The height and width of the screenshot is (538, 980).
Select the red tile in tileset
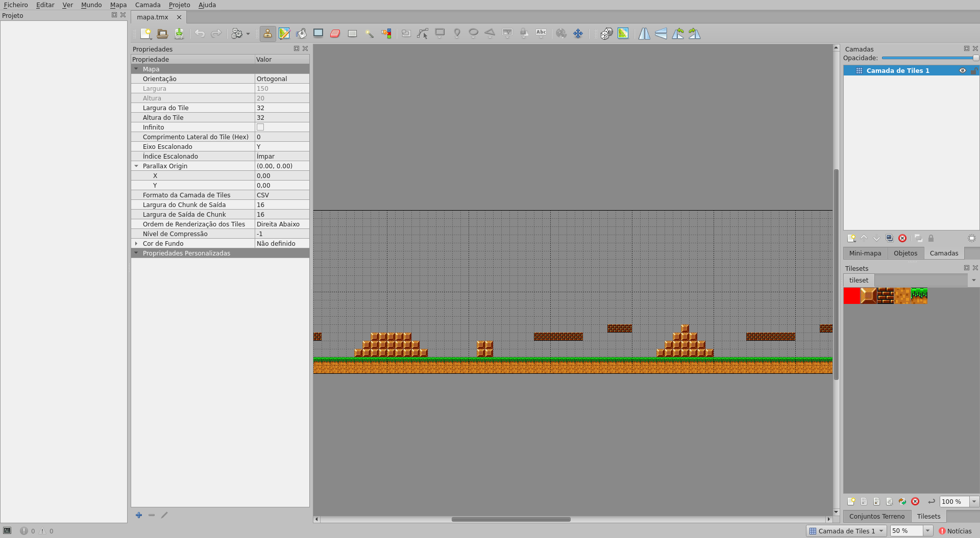coord(852,296)
